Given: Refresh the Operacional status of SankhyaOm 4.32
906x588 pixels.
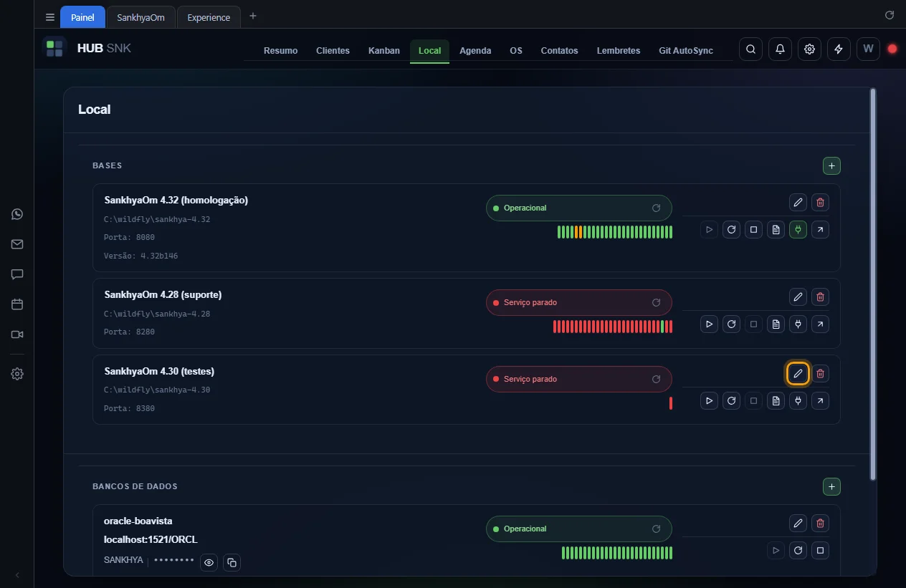Looking at the screenshot, I should [x=656, y=208].
